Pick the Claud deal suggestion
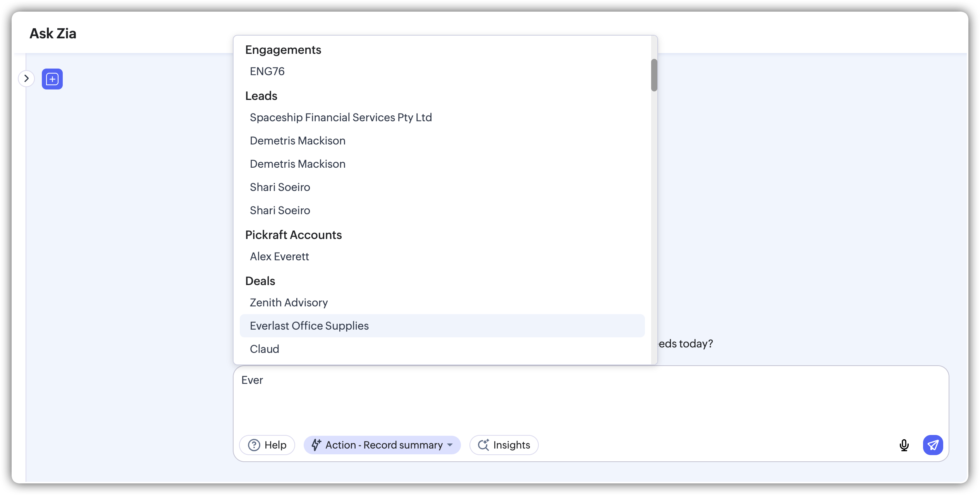Screen dimensions: 980x495 pyautogui.click(x=265, y=349)
